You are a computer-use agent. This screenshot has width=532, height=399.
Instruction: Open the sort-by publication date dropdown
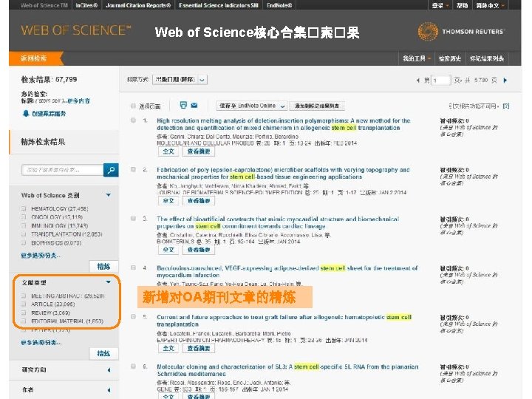pos(180,80)
